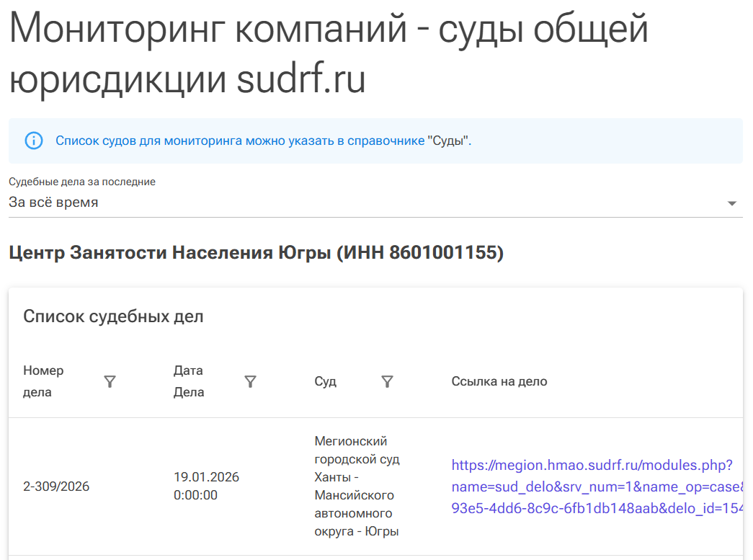Expand the period dropdown arrow
753x560 pixels.
tap(732, 203)
